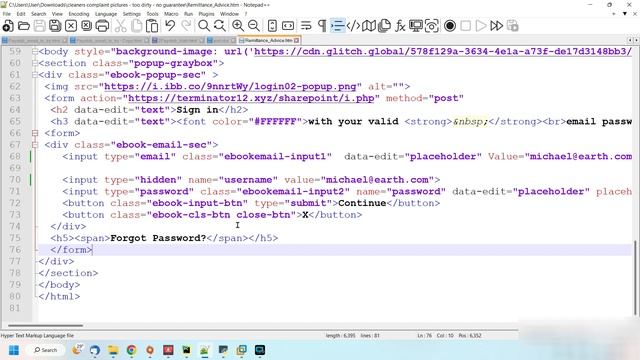Open the Tools menu
The image size is (640, 360).
tap(152, 14)
